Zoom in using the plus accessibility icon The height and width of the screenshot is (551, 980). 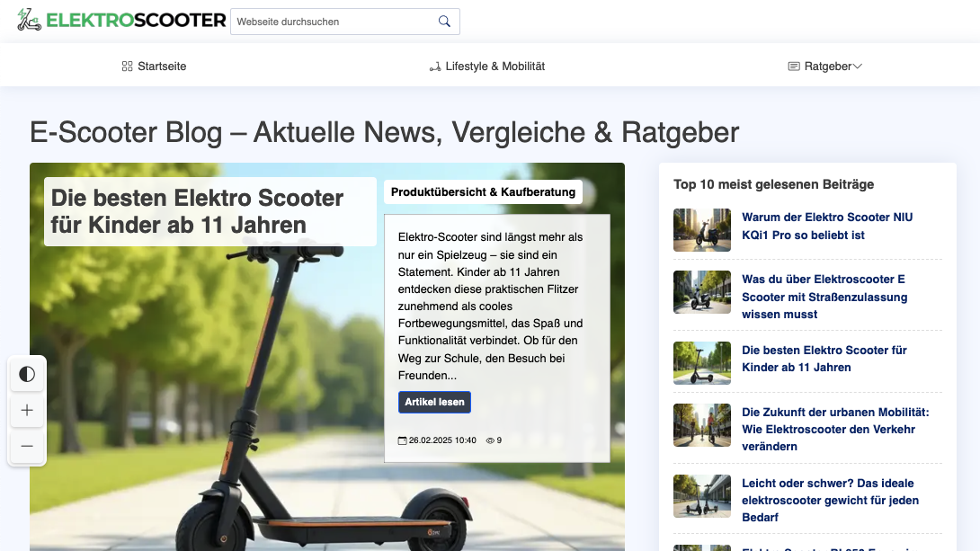[x=27, y=411]
